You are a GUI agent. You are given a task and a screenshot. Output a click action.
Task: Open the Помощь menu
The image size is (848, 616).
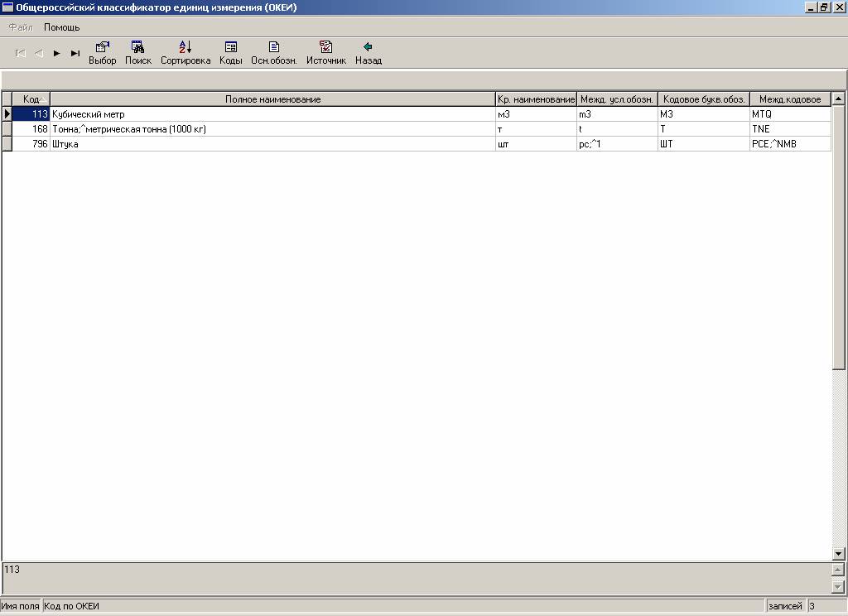pyautogui.click(x=62, y=27)
